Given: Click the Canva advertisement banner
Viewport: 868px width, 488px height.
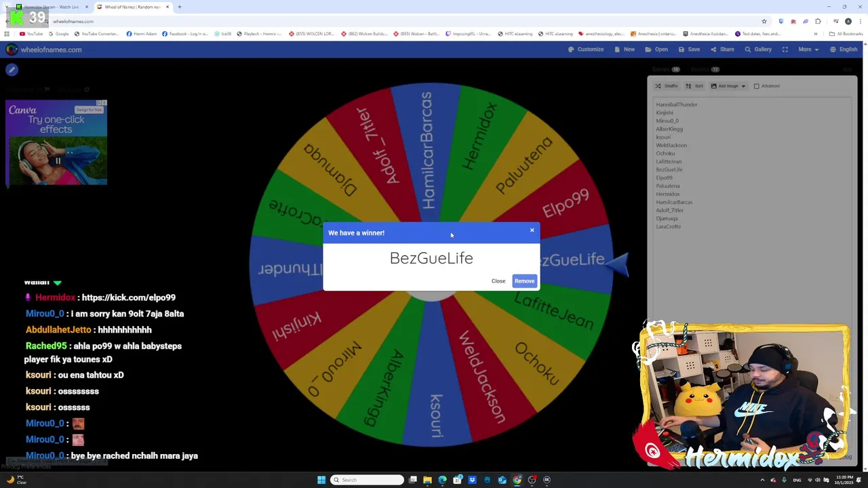Looking at the screenshot, I should click(56, 143).
